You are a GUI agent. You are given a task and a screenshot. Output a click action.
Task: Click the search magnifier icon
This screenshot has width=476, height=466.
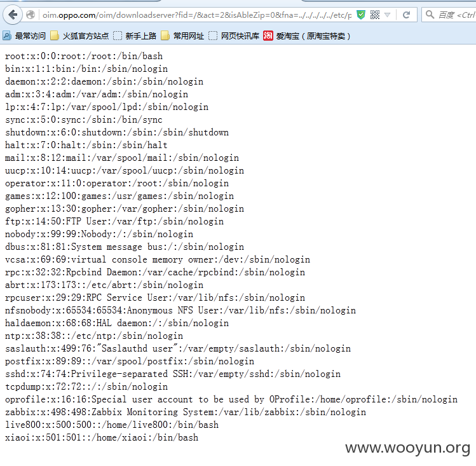[x=430, y=15]
